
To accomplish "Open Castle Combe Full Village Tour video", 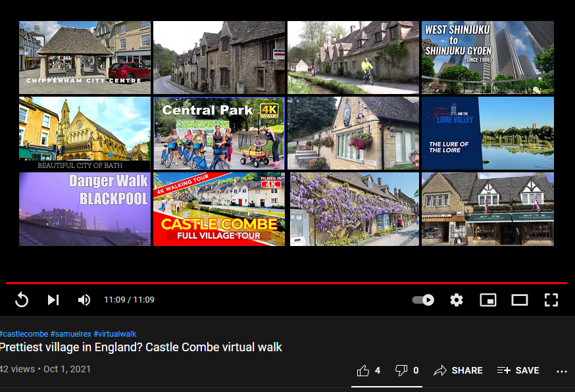I will pos(219,209).
